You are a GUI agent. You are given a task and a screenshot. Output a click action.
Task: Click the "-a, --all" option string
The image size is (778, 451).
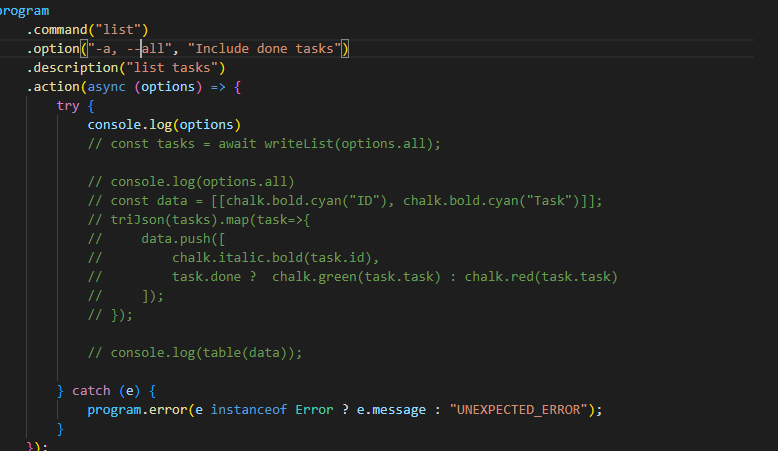130,49
